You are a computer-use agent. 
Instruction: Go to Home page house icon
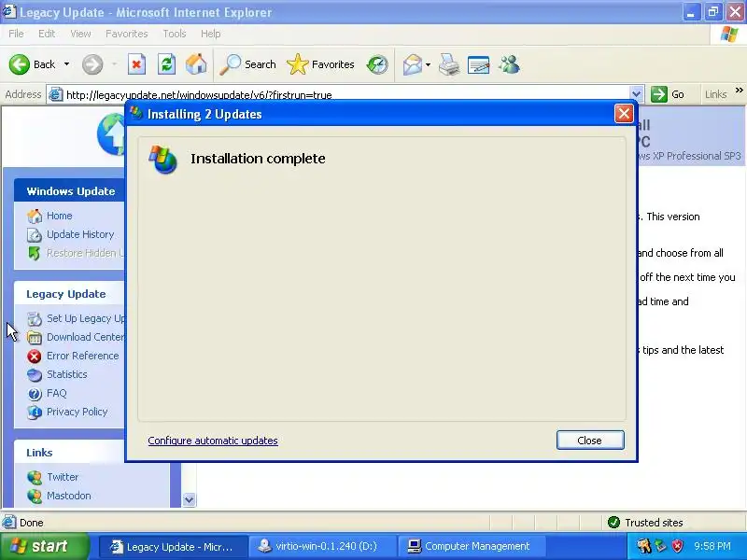point(196,64)
